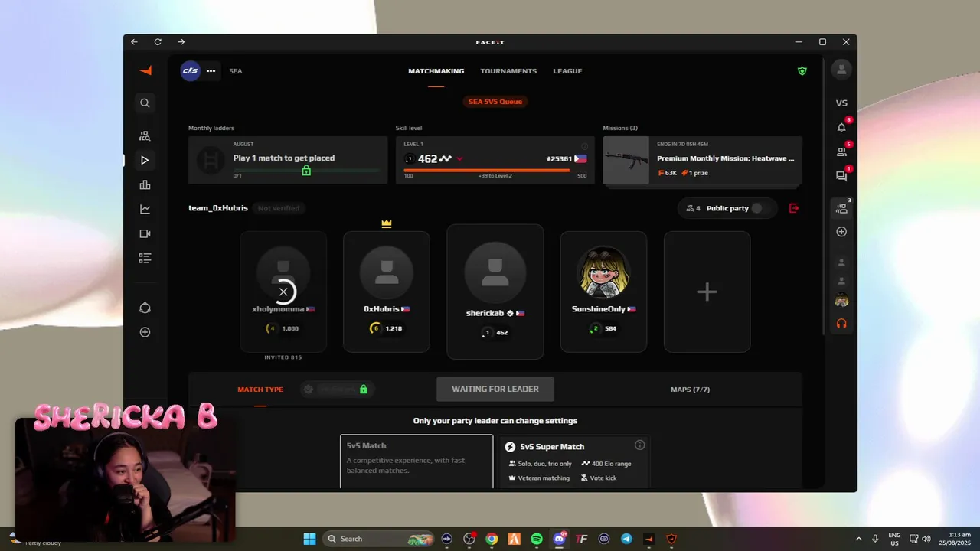Go forward with the window forward arrow

(x=181, y=42)
